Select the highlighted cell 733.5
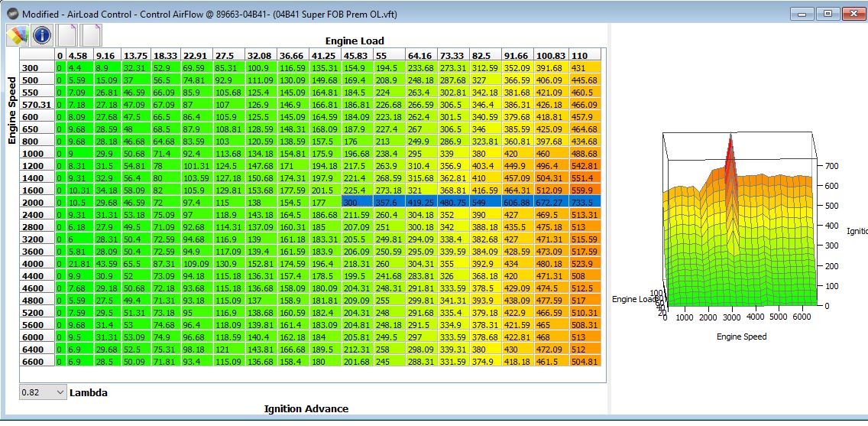The image size is (868, 426). 585,202
